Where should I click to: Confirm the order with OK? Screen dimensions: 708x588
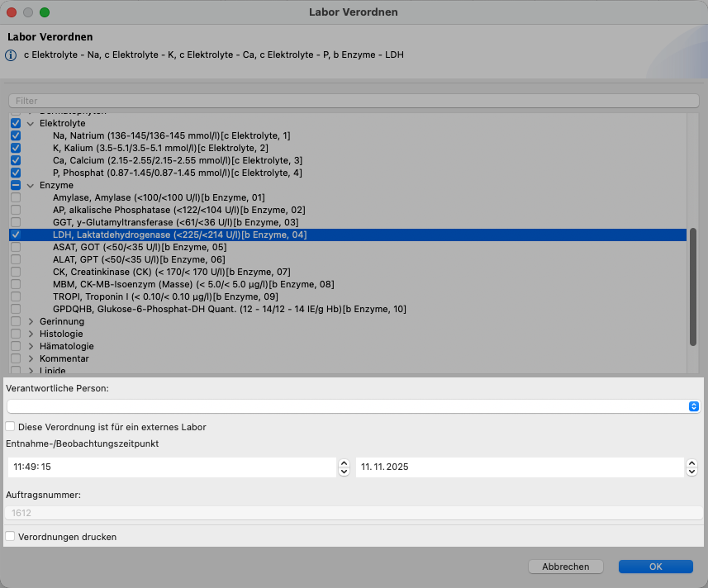coord(655,567)
